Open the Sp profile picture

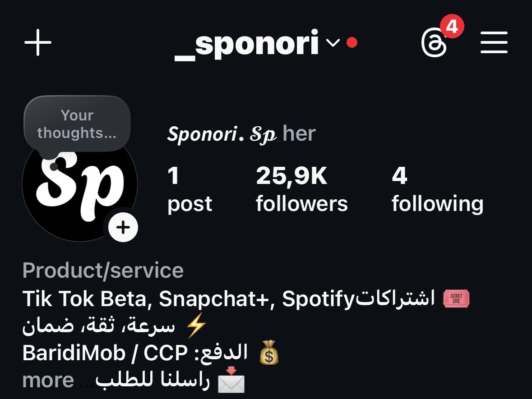pos(80,185)
